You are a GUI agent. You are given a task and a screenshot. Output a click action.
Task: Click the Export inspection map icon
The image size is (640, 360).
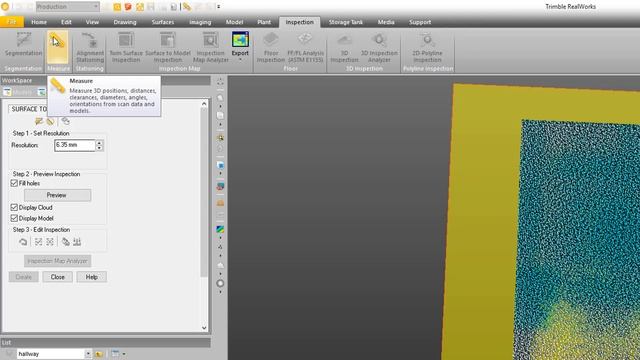[x=240, y=40]
